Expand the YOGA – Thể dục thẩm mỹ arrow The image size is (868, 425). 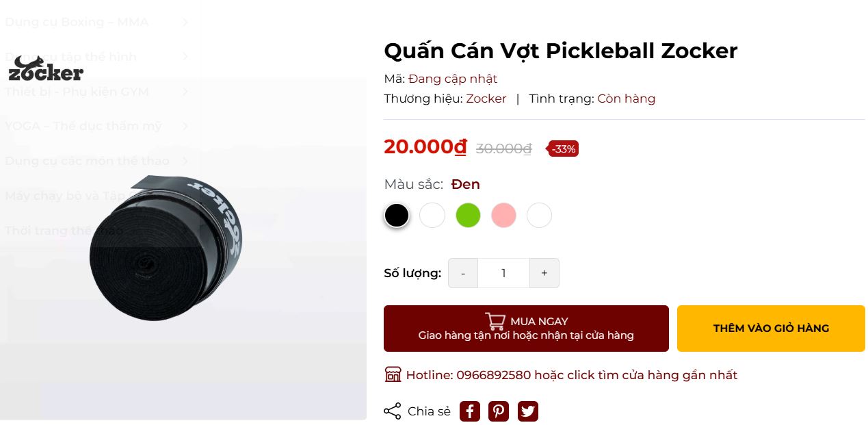click(x=185, y=126)
